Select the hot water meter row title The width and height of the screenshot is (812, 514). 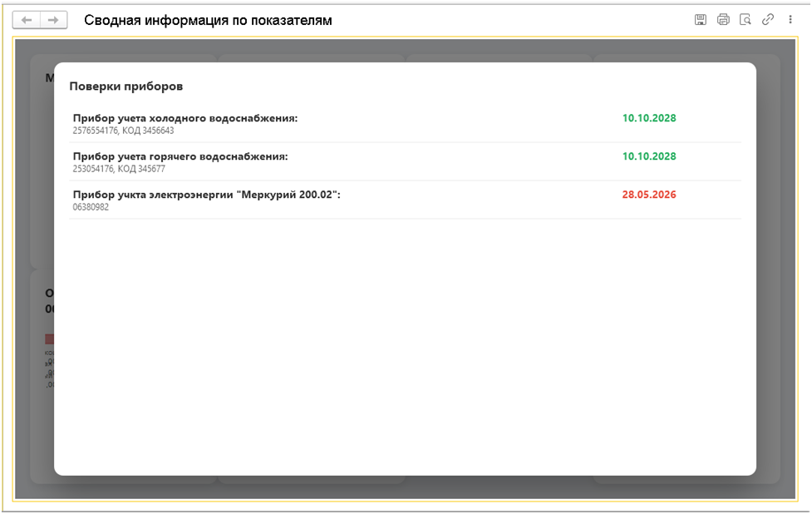coord(180,156)
